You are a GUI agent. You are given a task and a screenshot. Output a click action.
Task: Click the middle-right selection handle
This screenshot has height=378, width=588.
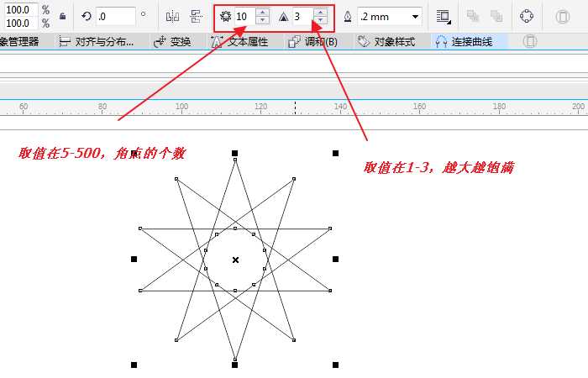tap(336, 259)
